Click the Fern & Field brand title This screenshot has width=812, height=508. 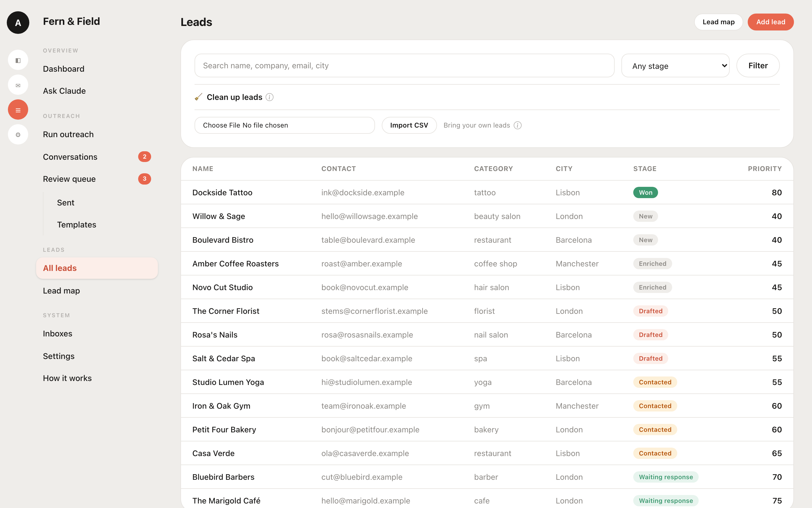[x=71, y=21]
